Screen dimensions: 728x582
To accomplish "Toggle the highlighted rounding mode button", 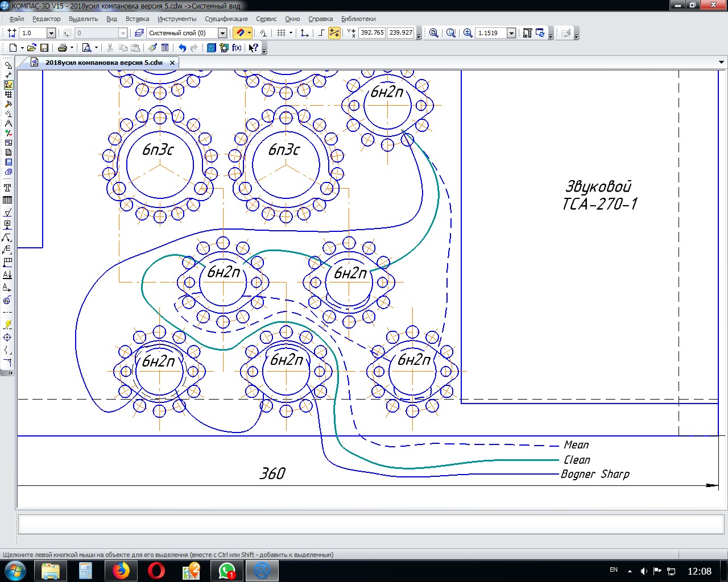I will click(334, 33).
